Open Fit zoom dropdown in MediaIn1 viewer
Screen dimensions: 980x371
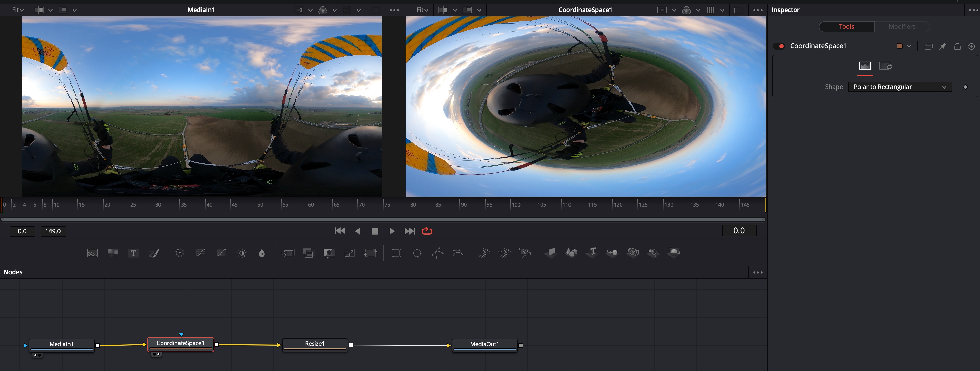(x=18, y=10)
